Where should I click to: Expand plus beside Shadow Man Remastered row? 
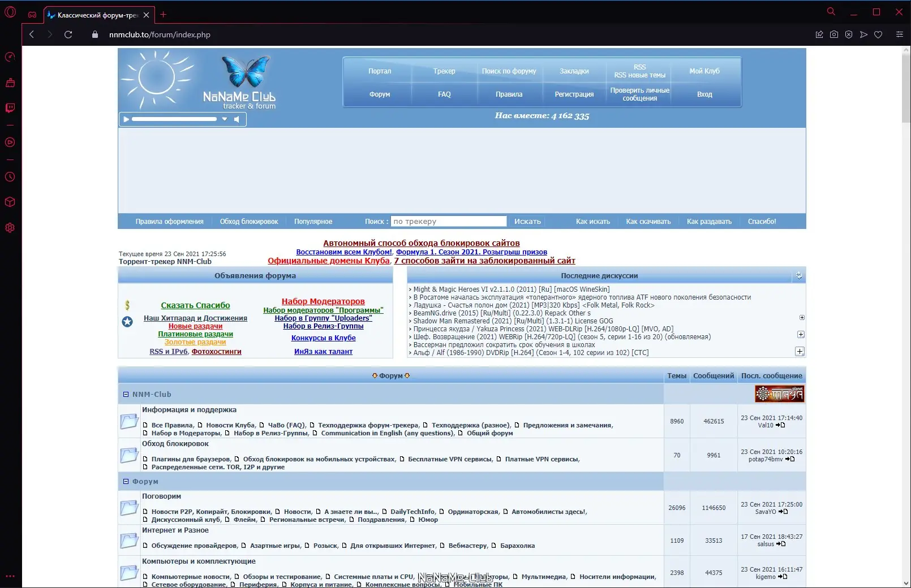point(802,318)
